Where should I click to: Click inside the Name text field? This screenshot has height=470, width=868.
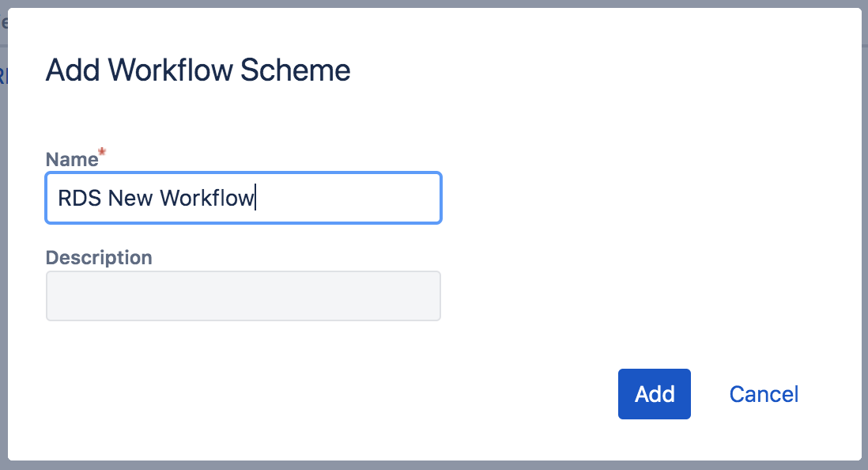point(243,198)
